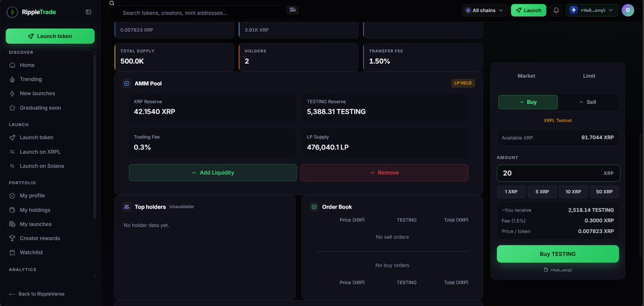Click the Add Liquidity button
This screenshot has width=644, height=306.
coord(213,173)
